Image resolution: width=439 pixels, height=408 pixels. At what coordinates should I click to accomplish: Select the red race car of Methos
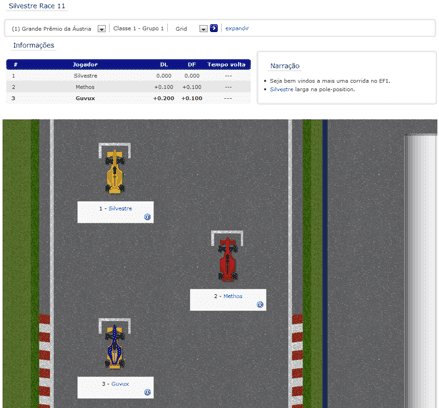[228, 259]
